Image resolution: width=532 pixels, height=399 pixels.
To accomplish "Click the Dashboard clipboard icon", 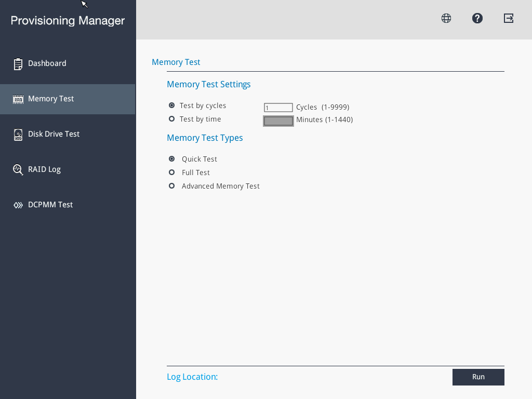I will [18, 64].
